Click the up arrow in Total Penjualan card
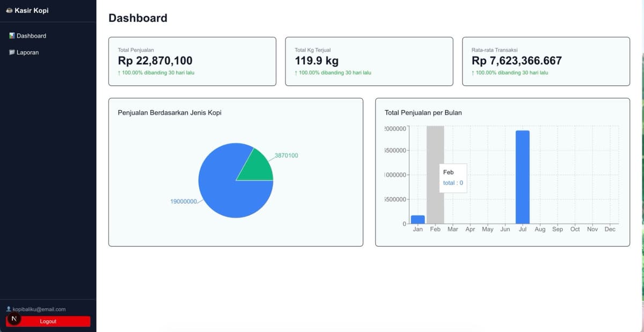Screen dimensions: 644x332 [119, 73]
